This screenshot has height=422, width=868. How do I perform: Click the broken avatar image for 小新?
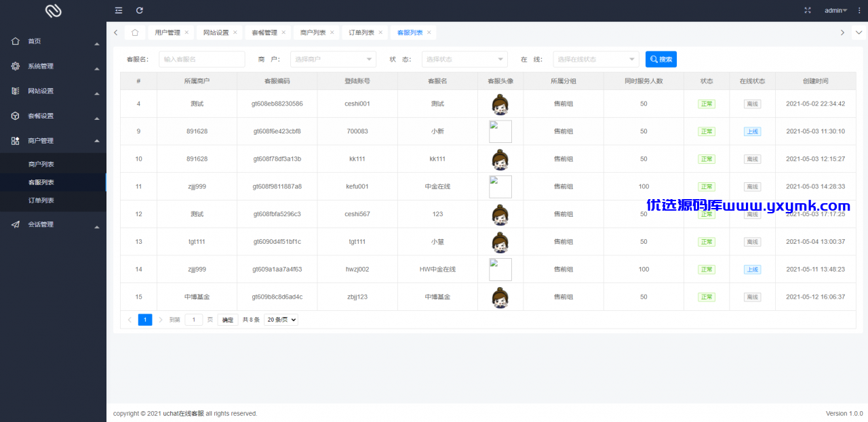pos(500,131)
